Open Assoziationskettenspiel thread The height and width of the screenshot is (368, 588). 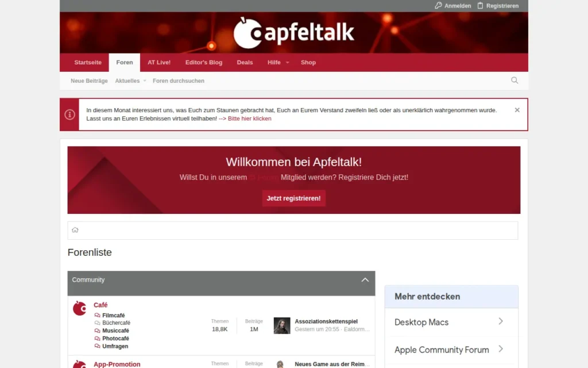pos(326,321)
